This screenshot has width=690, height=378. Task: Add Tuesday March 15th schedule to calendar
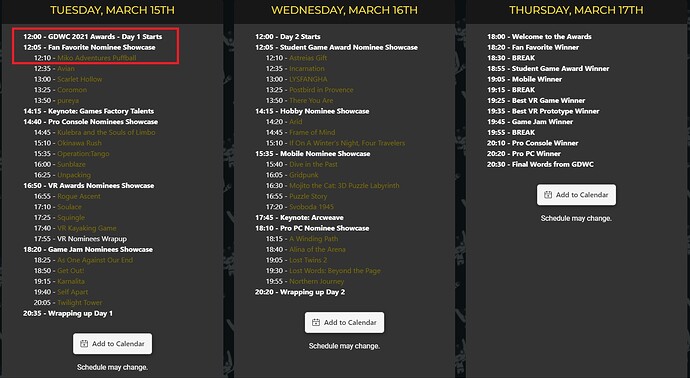pos(113,344)
